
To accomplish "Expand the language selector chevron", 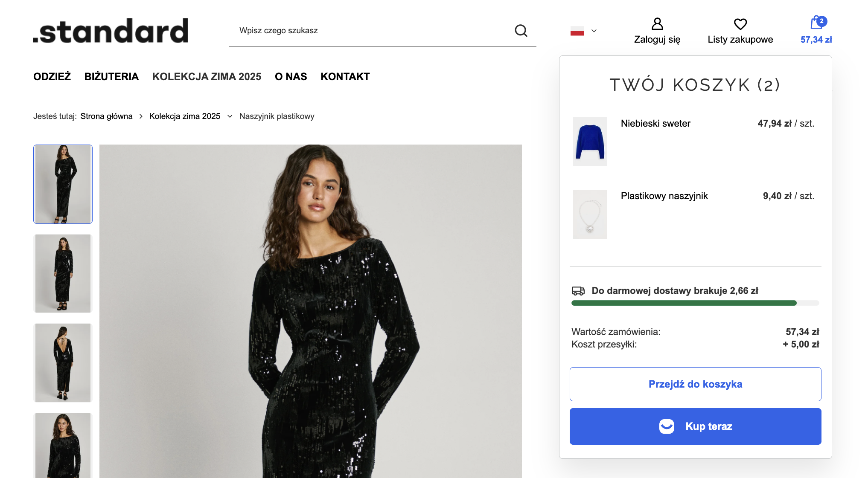I will click(x=594, y=31).
